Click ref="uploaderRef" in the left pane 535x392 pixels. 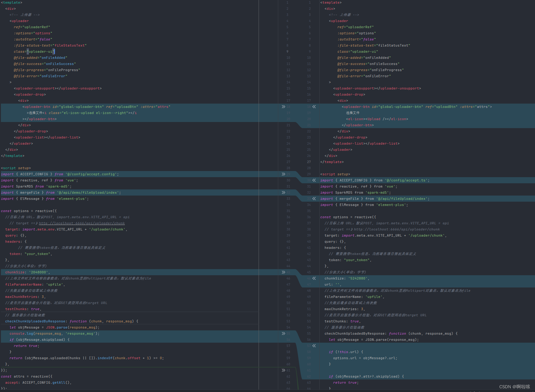pos(32,27)
